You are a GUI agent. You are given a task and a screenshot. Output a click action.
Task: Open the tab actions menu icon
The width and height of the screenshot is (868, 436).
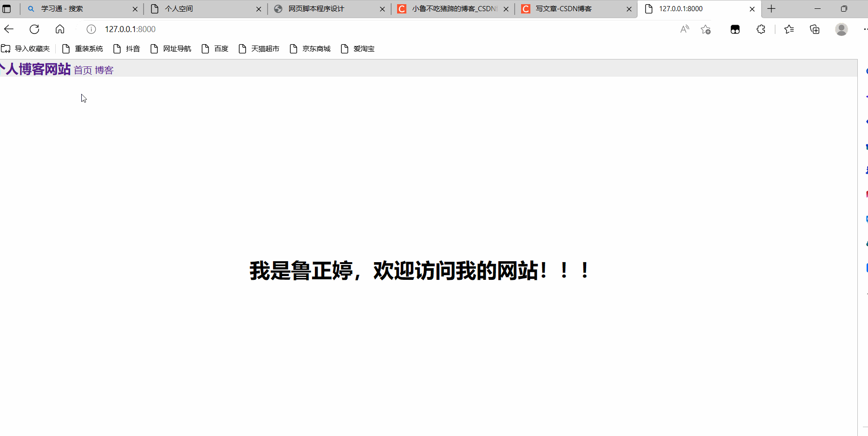(x=7, y=9)
